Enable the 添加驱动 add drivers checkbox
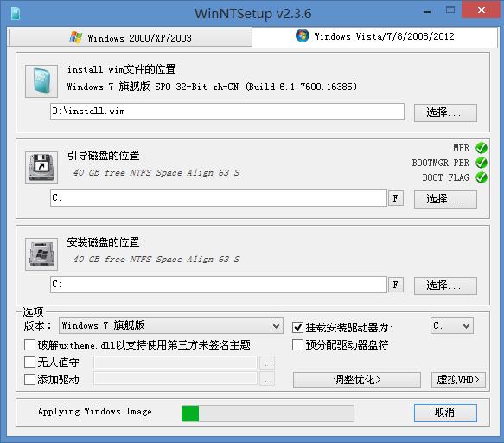This screenshot has height=443, width=504. (x=29, y=380)
